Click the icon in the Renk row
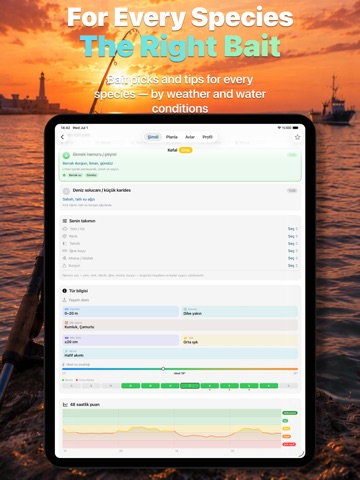This screenshot has width=360, height=480. [x=65, y=236]
